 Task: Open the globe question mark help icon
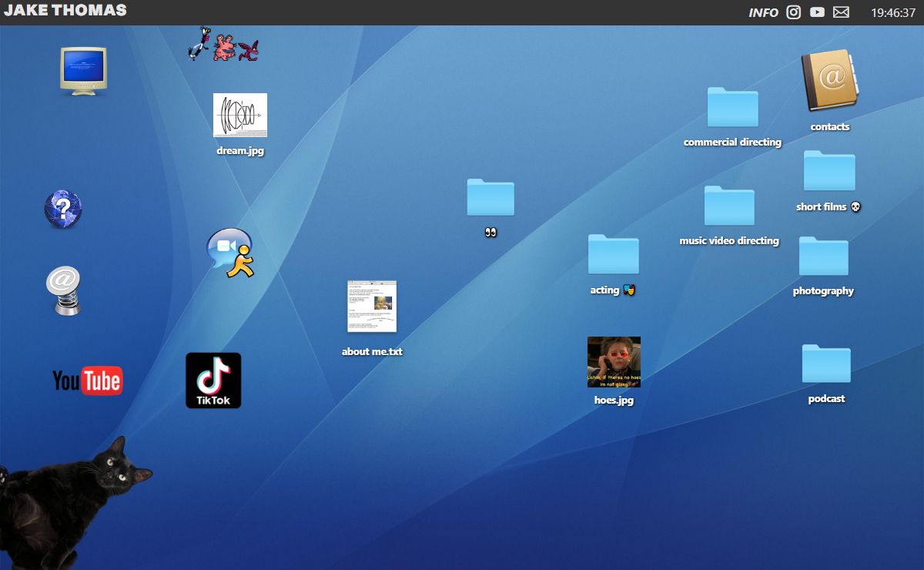pos(63,209)
